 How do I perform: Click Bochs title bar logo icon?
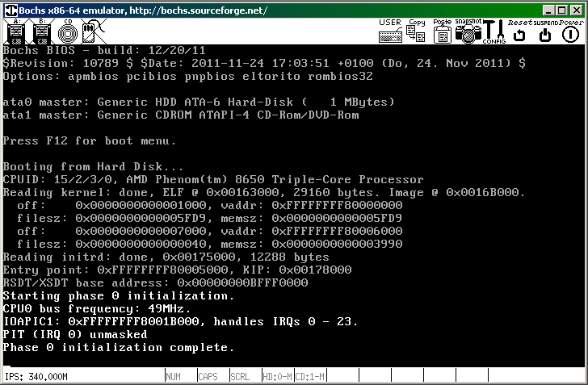click(10, 10)
